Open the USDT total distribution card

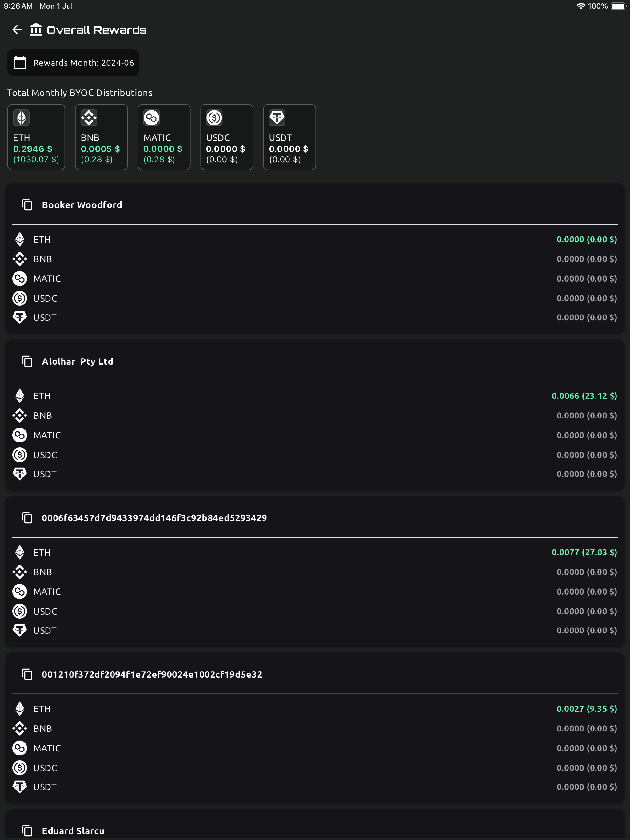pos(289,137)
